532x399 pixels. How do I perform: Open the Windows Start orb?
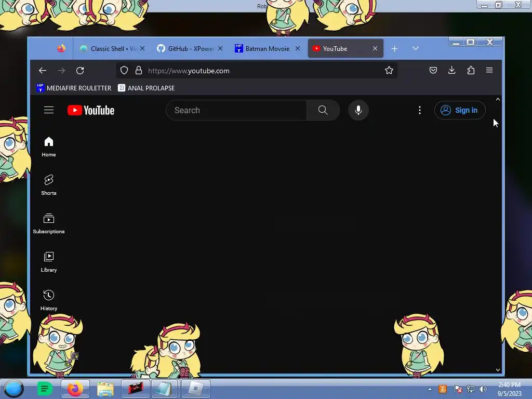(14, 389)
